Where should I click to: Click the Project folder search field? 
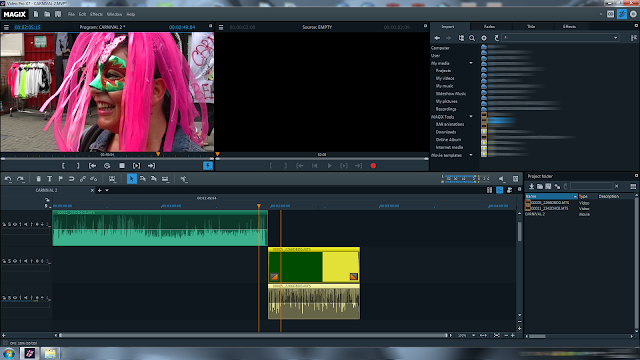tap(591, 186)
